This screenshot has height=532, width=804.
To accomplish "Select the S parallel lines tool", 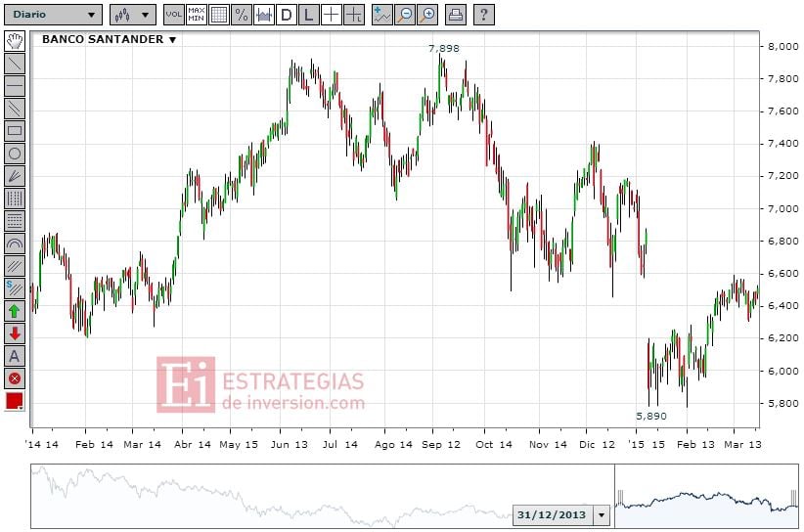I will tap(15, 288).
